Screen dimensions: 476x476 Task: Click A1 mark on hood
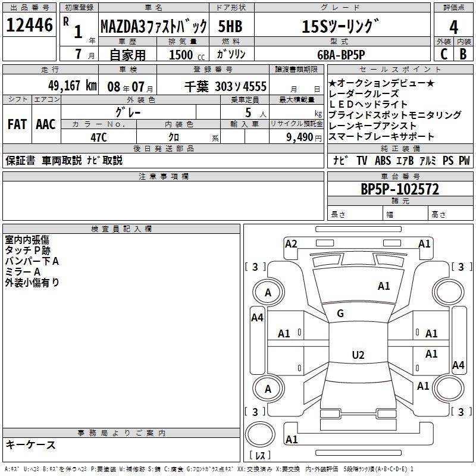384,286
